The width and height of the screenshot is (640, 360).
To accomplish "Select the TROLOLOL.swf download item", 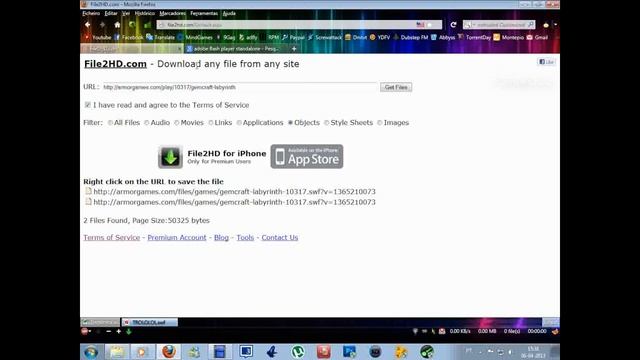I will (149, 322).
